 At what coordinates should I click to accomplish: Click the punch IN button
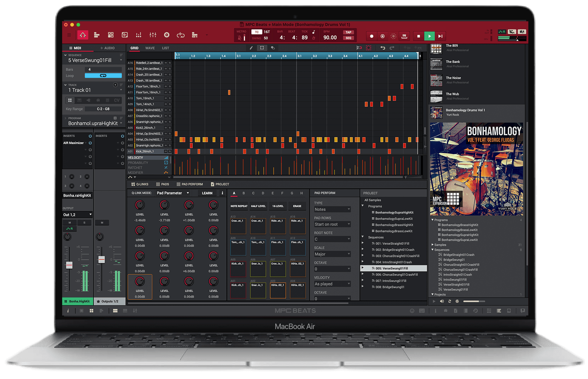404,36
